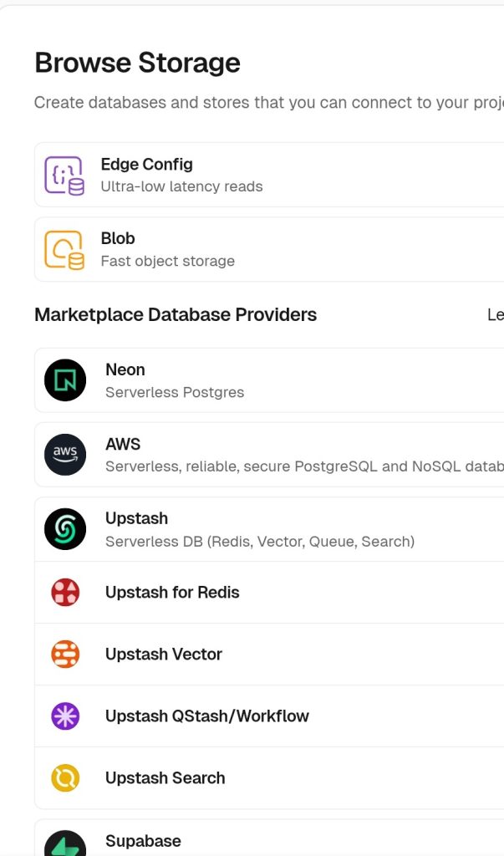Select Upstash Vector entry
This screenshot has width=504, height=856.
164,655
